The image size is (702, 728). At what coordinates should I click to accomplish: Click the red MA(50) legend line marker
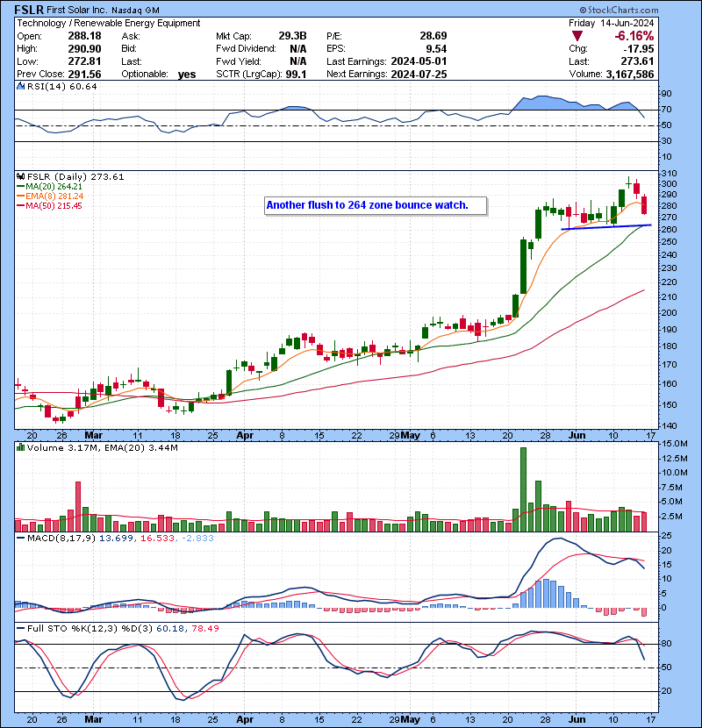(x=20, y=206)
